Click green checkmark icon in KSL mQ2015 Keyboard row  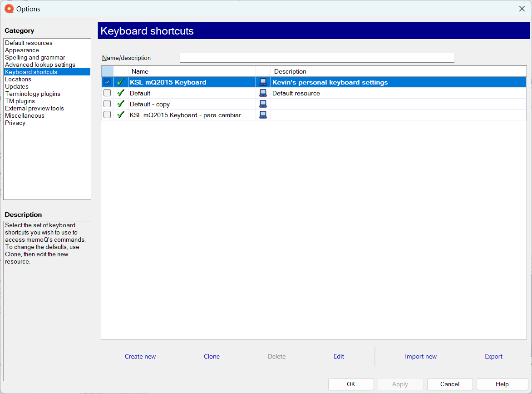coord(120,82)
